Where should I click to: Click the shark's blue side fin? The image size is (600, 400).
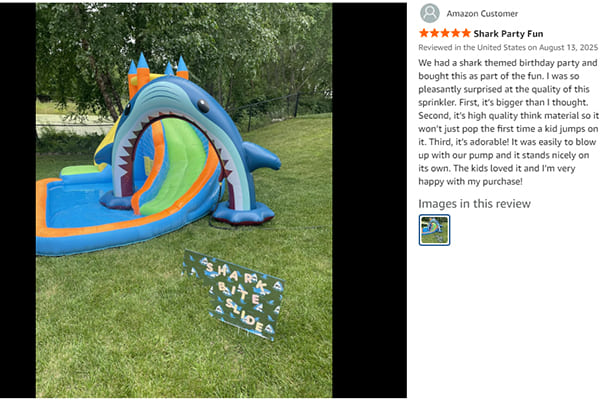coord(261,155)
